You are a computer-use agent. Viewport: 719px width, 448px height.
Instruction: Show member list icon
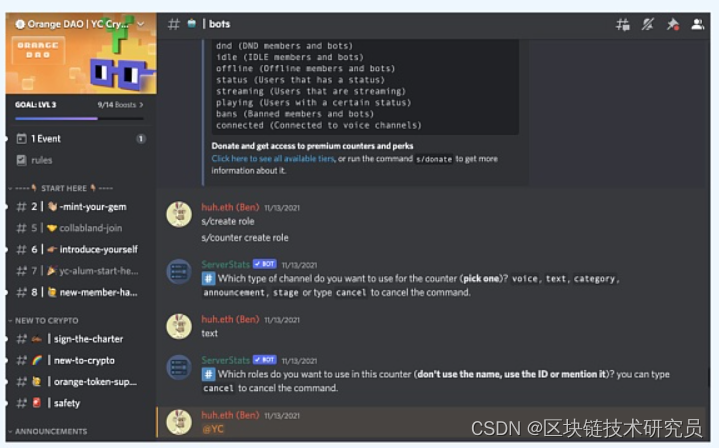pos(697,24)
